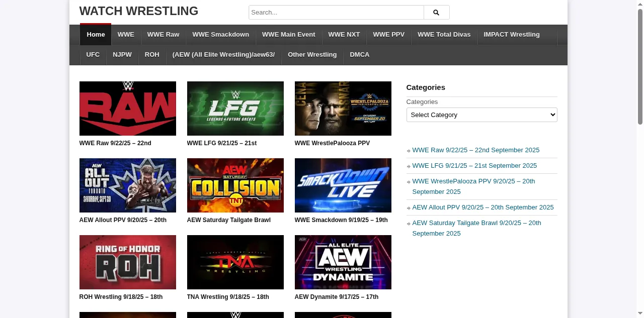Open the UFC menu item
Image resolution: width=644 pixels, height=318 pixels.
click(x=93, y=55)
